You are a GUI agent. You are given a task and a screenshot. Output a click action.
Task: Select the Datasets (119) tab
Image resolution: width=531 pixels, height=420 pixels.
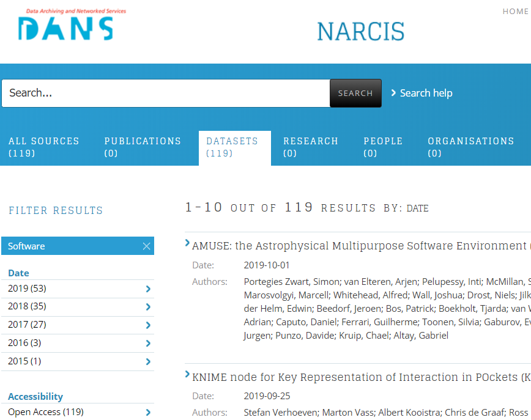click(235, 148)
